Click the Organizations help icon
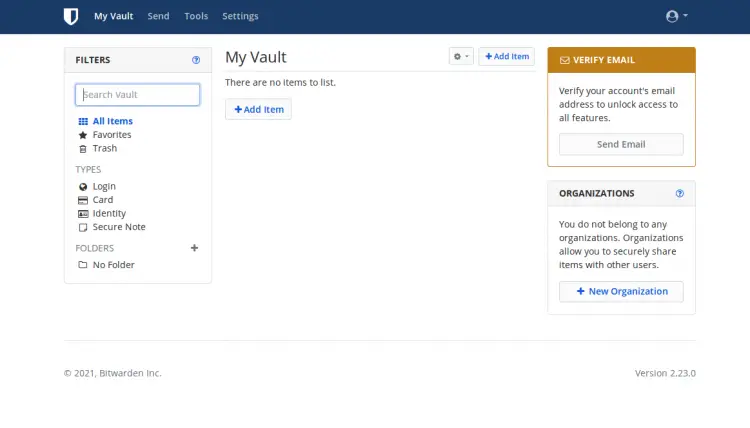 click(680, 193)
